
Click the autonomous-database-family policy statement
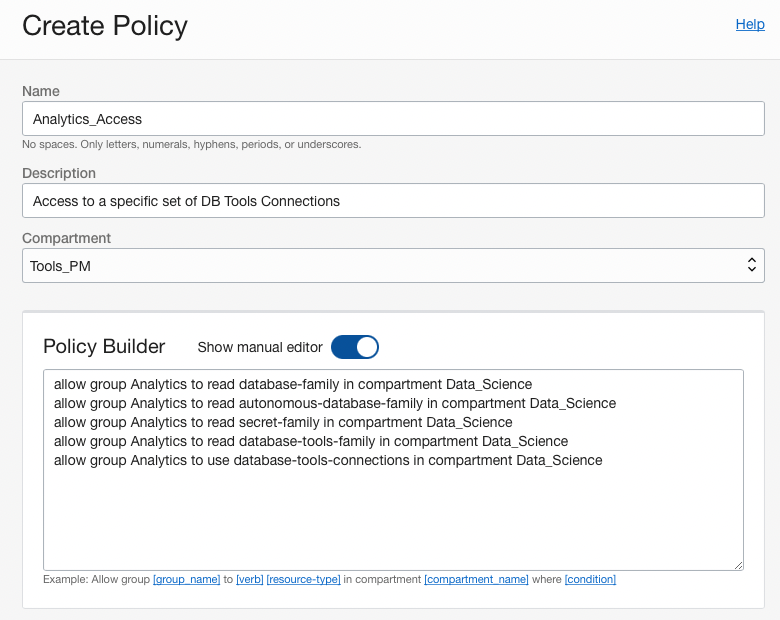point(334,403)
